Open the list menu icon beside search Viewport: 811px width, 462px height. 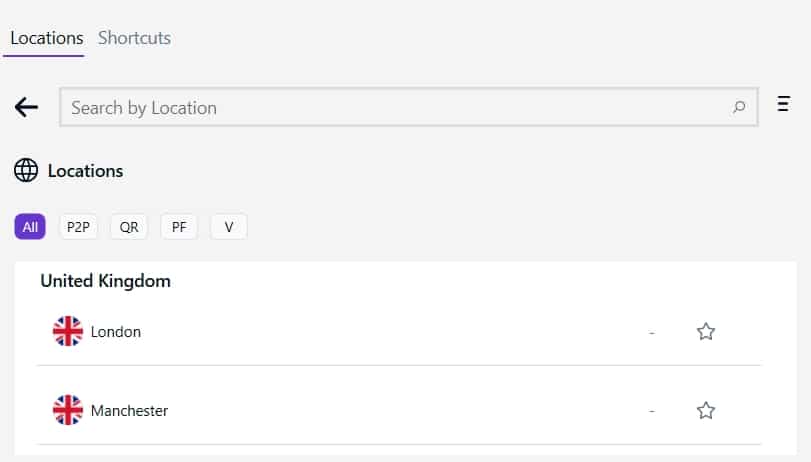(x=784, y=103)
